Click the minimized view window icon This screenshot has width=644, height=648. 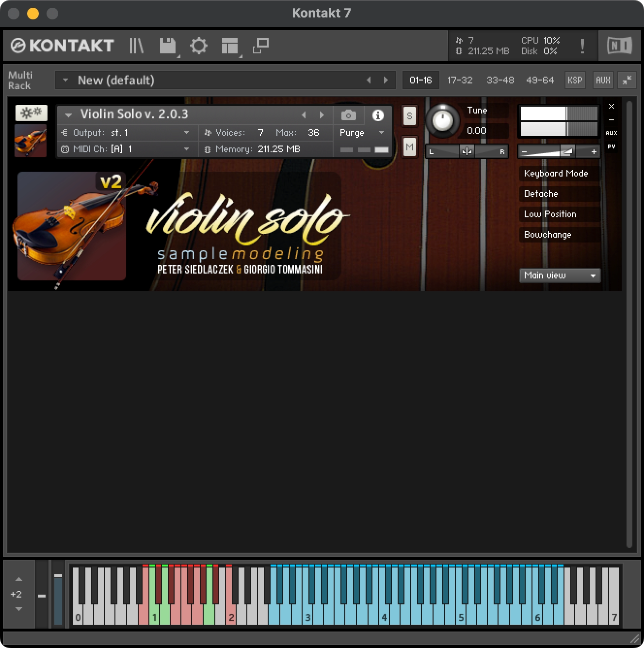[x=261, y=46]
